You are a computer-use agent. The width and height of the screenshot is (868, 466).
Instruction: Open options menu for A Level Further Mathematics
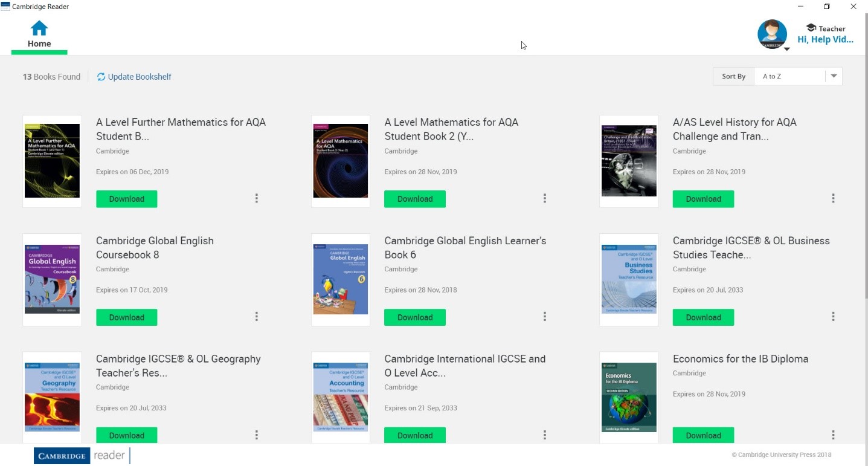tap(257, 198)
